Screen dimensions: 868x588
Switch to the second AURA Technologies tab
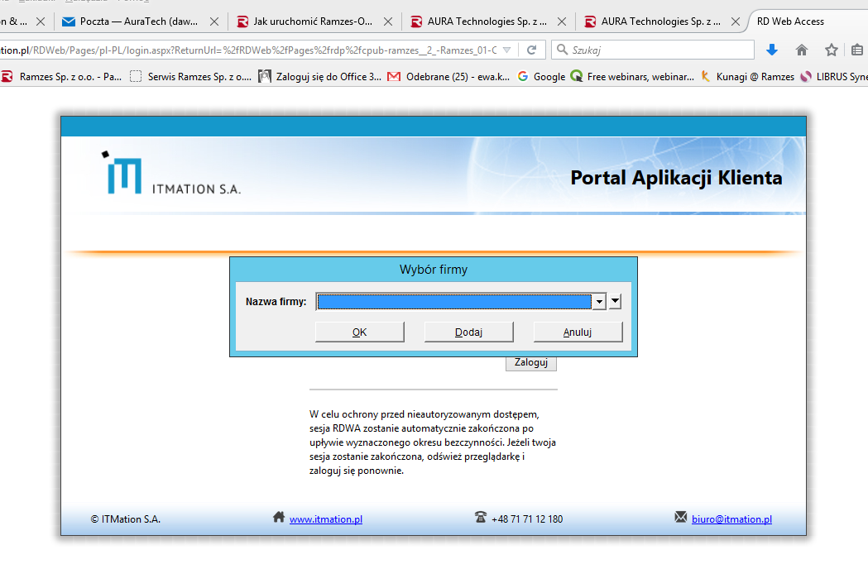pyautogui.click(x=660, y=22)
